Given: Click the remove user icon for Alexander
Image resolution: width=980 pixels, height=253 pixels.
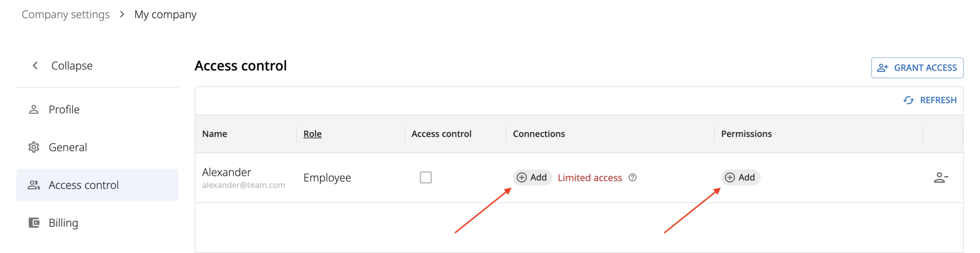Looking at the screenshot, I should pyautogui.click(x=940, y=178).
